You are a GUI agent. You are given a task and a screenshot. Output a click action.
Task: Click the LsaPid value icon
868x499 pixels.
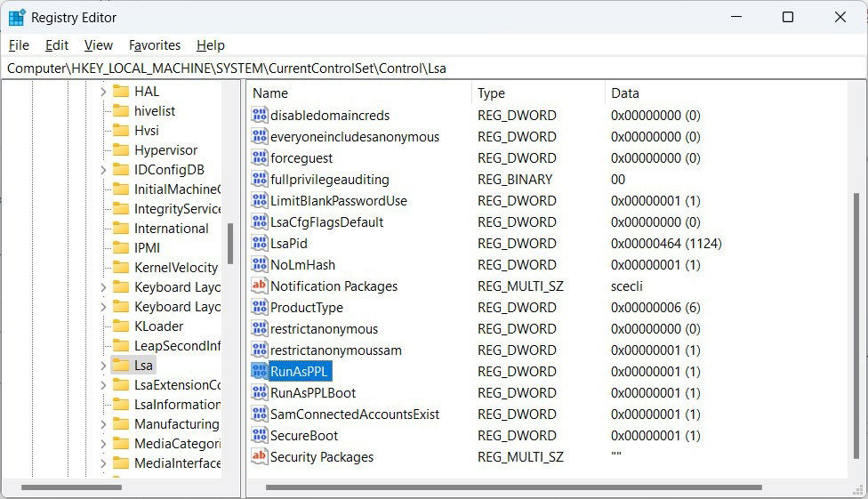point(259,243)
